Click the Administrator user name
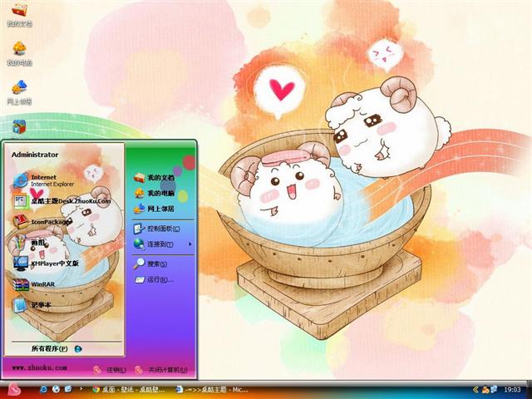 coord(35,155)
